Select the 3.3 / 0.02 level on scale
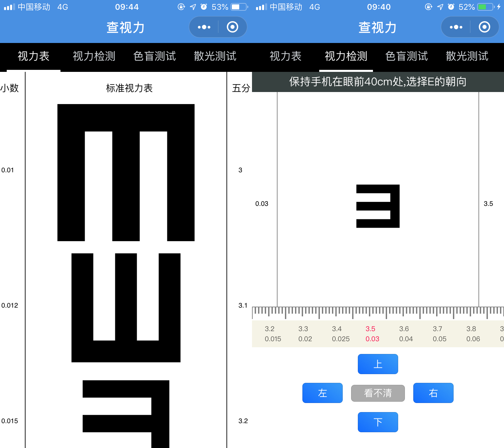Image resolution: width=504 pixels, height=448 pixels. (x=305, y=334)
